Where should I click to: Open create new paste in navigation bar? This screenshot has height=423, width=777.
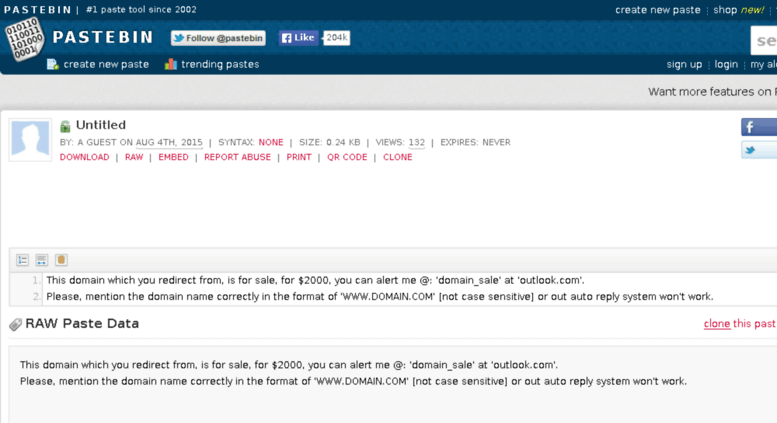coord(106,64)
